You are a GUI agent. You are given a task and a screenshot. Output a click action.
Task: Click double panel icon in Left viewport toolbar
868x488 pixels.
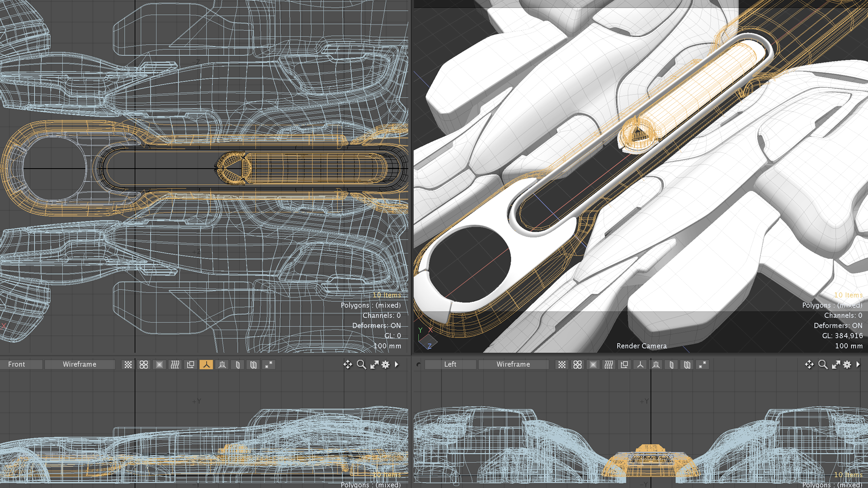(x=687, y=365)
